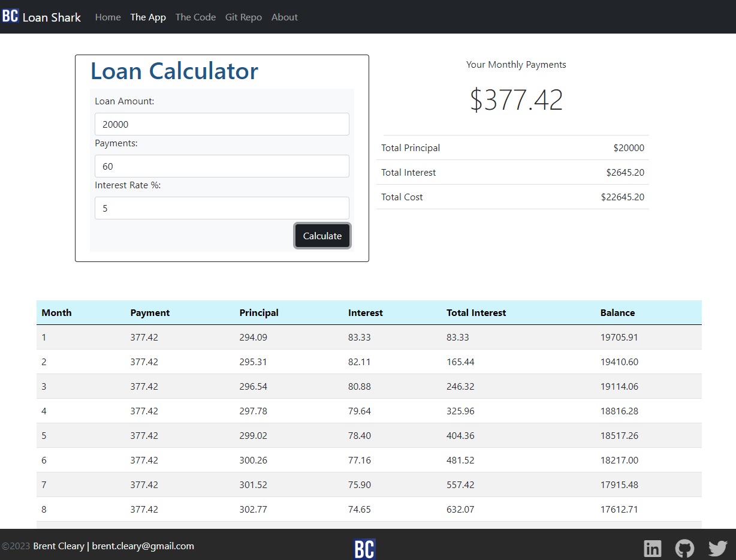The height and width of the screenshot is (560, 736).
Task: Open the Git Repo navigation link
Action: [243, 17]
